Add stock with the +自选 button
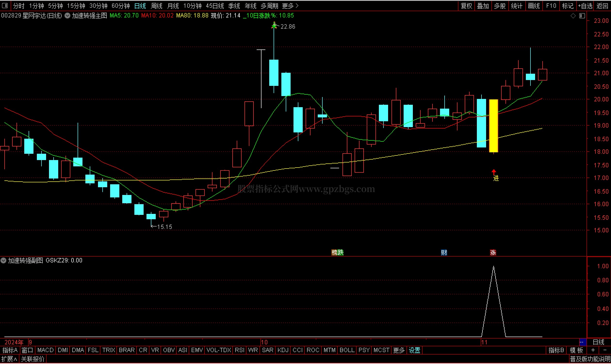The image size is (611, 364). [585, 6]
